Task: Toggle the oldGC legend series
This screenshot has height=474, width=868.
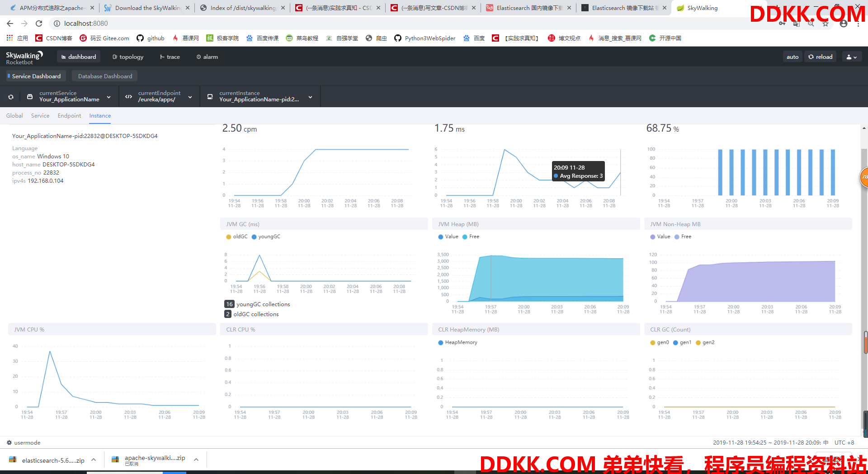Action: click(237, 237)
